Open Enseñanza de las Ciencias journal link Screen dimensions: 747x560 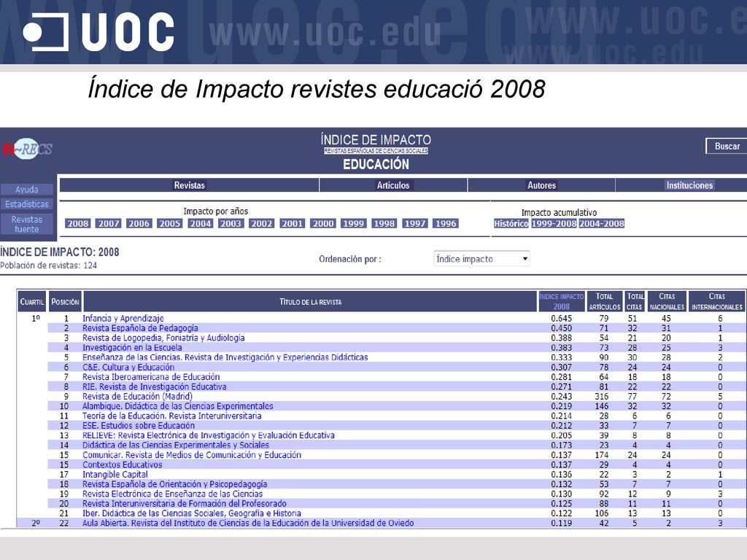coord(225,357)
